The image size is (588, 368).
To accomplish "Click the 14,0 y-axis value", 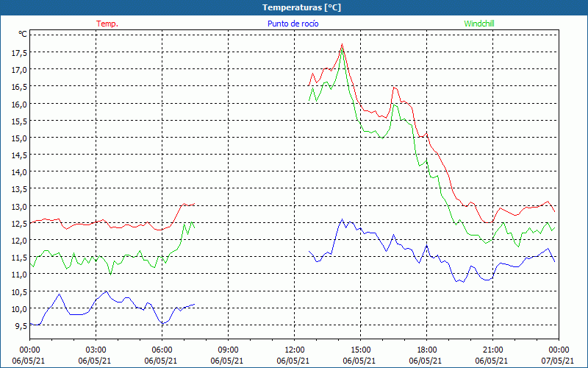I will (20, 172).
